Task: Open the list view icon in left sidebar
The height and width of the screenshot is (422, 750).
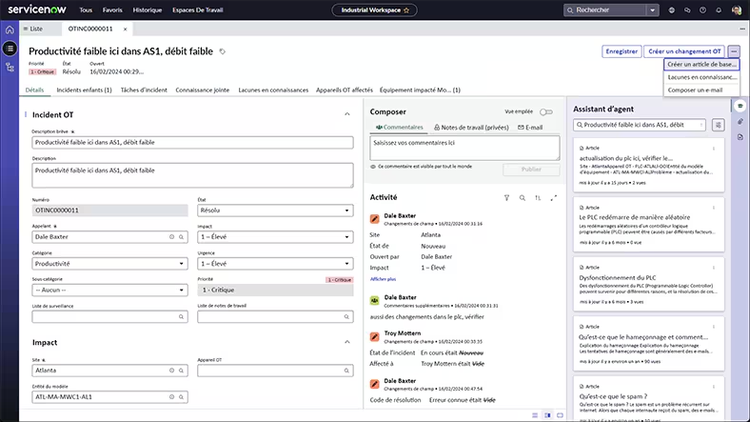Action: (10, 48)
